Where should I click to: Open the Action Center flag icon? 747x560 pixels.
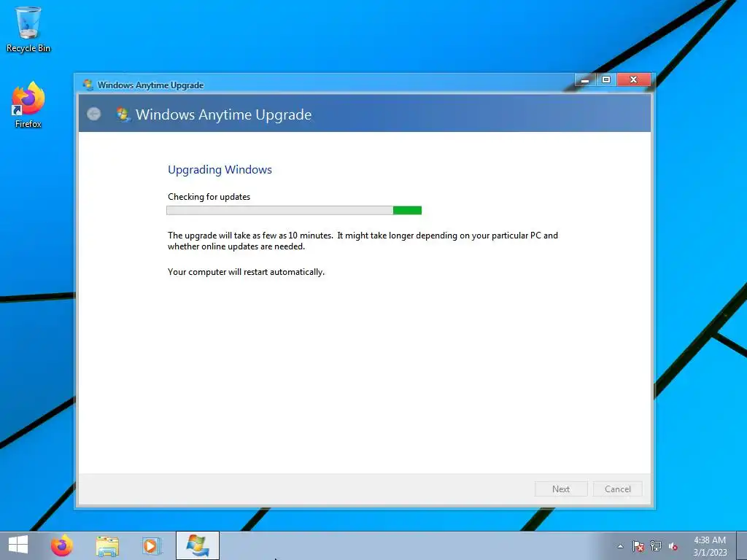(638, 546)
